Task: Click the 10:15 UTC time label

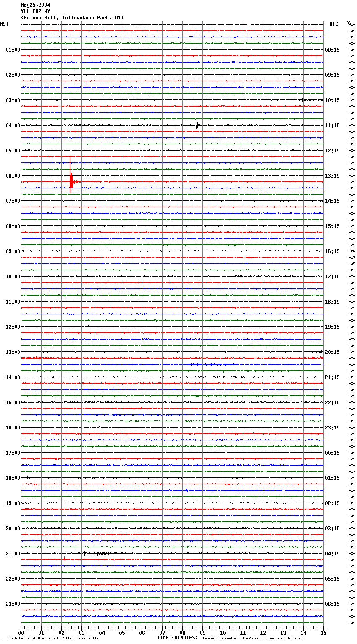Action: 332,100
